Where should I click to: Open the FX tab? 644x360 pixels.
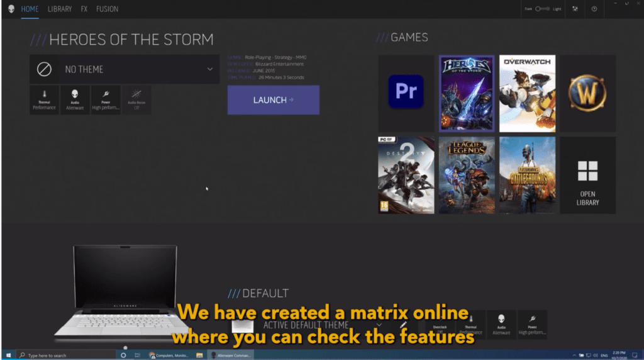coord(84,9)
